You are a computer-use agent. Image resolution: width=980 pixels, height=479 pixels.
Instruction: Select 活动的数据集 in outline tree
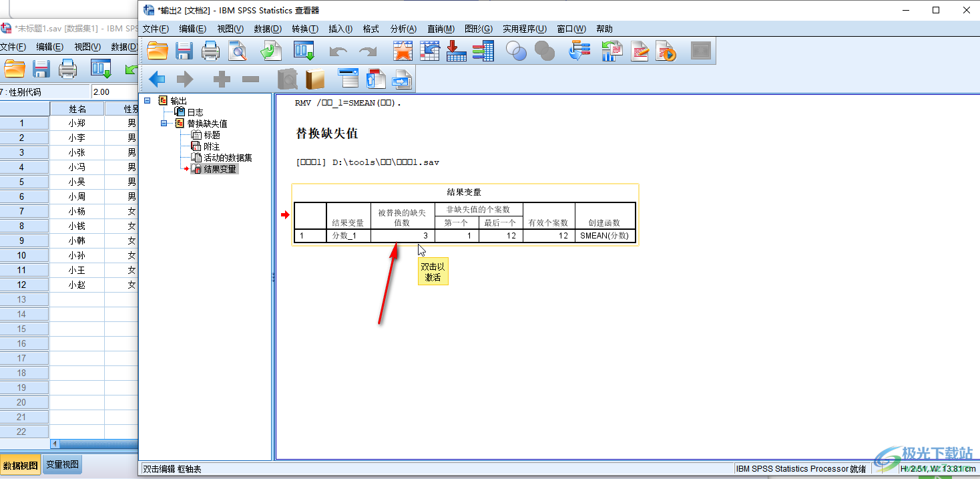click(x=228, y=158)
